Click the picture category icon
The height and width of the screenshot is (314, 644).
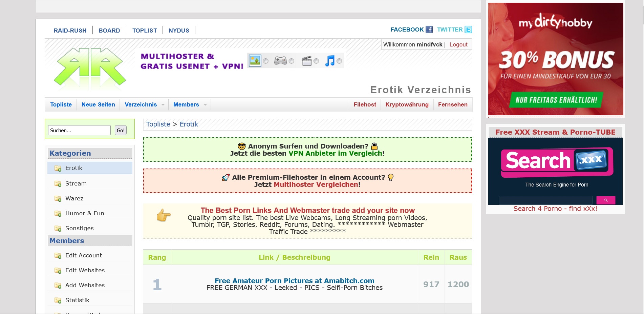coord(255,61)
